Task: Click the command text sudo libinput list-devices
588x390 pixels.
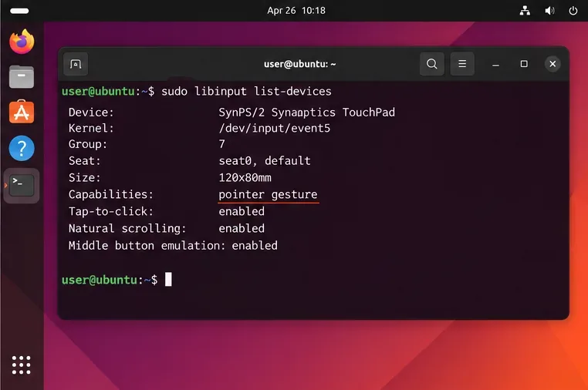Action: pos(246,92)
